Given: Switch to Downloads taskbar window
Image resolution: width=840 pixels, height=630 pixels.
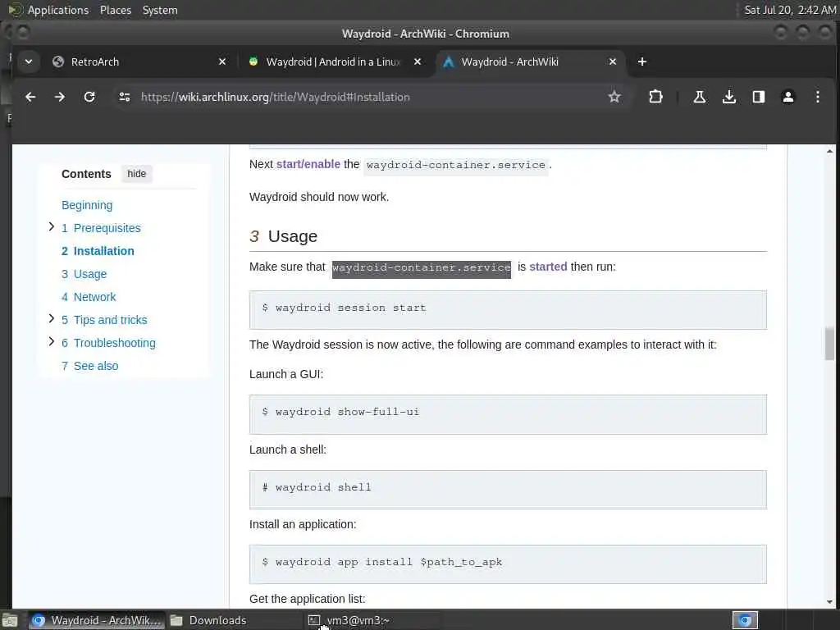Looking at the screenshot, I should (234, 620).
